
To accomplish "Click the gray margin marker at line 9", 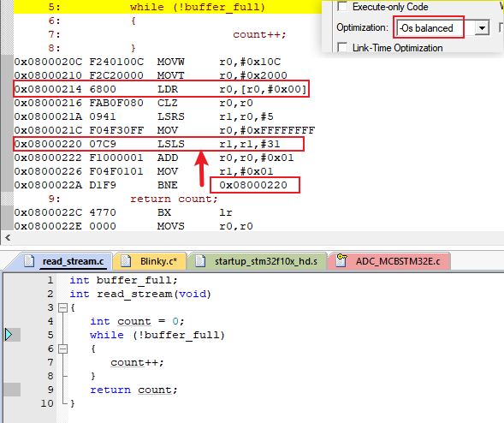I will coord(13,390).
